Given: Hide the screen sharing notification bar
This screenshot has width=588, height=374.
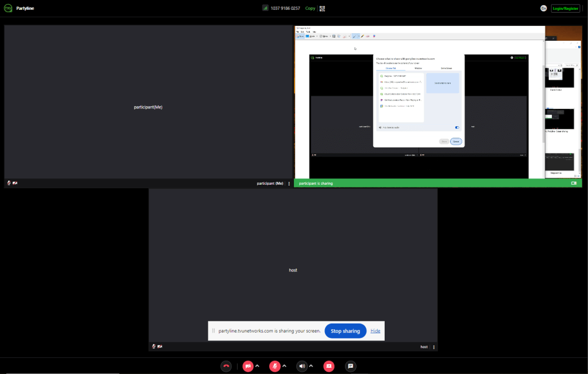Looking at the screenshot, I should click(x=376, y=331).
